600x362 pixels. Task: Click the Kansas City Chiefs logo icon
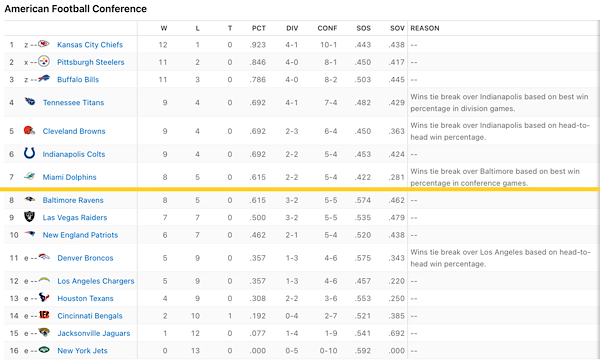[x=44, y=44]
